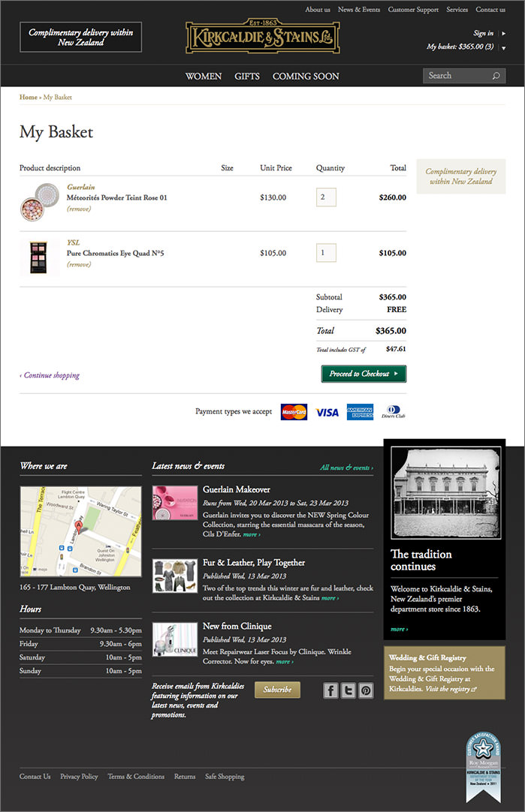Open Terms & Conditions footer link

[x=136, y=776]
